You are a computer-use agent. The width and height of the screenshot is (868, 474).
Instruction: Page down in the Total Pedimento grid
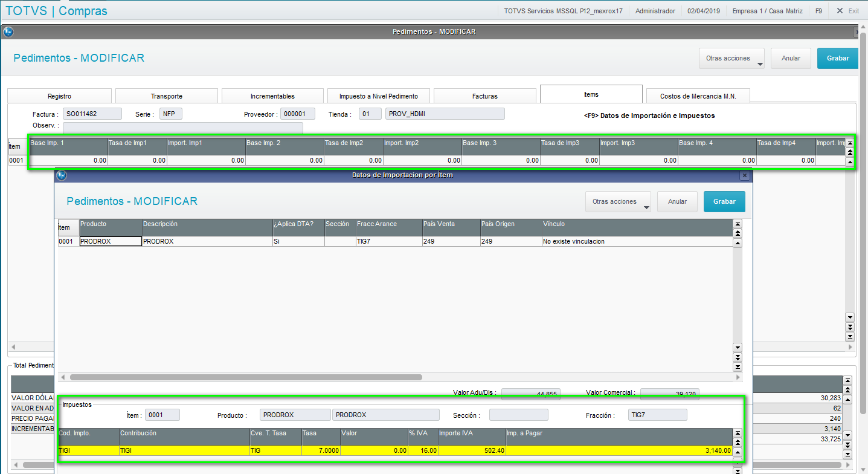click(x=847, y=445)
